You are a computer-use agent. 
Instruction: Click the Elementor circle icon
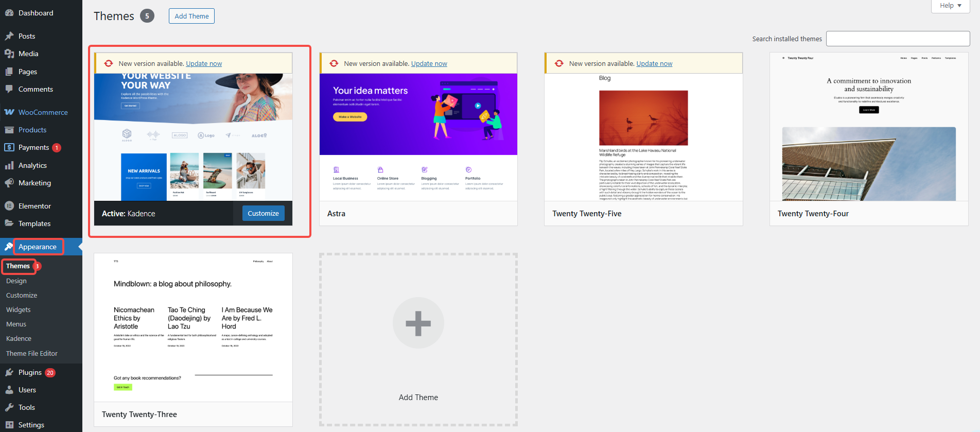[9, 206]
